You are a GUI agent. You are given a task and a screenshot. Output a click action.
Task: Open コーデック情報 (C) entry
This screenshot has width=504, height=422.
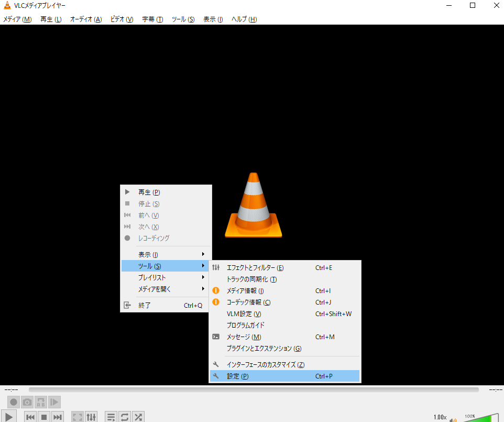click(285, 302)
